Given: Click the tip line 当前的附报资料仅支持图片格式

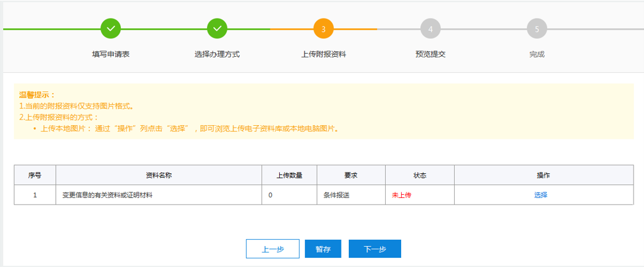Looking at the screenshot, I should tap(76, 106).
